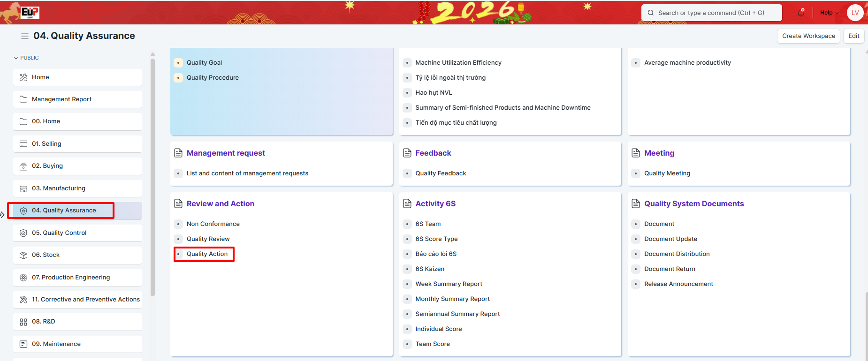Open the Help dropdown menu

(x=829, y=13)
